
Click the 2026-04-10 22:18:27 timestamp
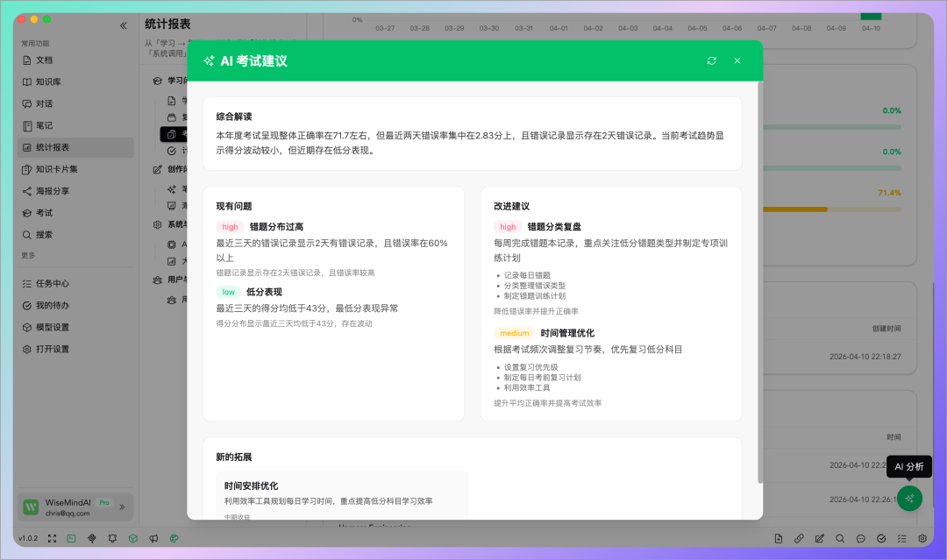coord(865,357)
